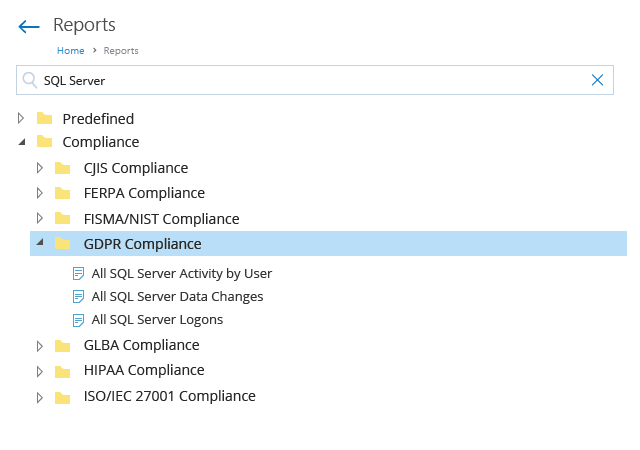
Task: Expand the Predefined folder arrow
Action: tap(21, 118)
